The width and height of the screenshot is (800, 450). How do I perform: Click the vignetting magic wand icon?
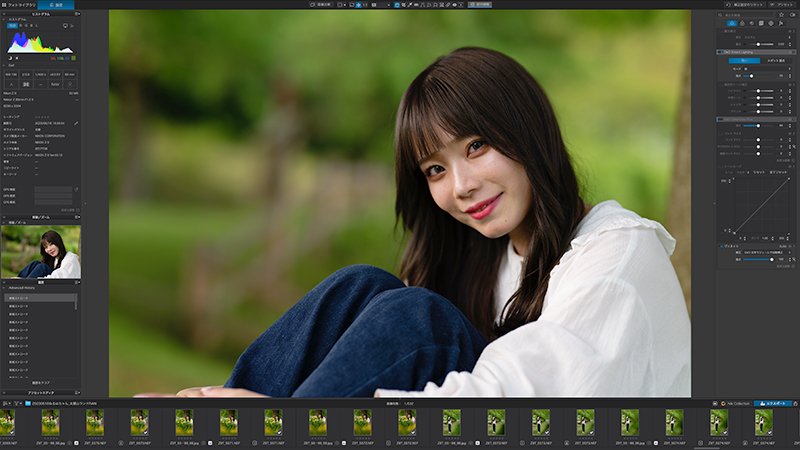794,259
